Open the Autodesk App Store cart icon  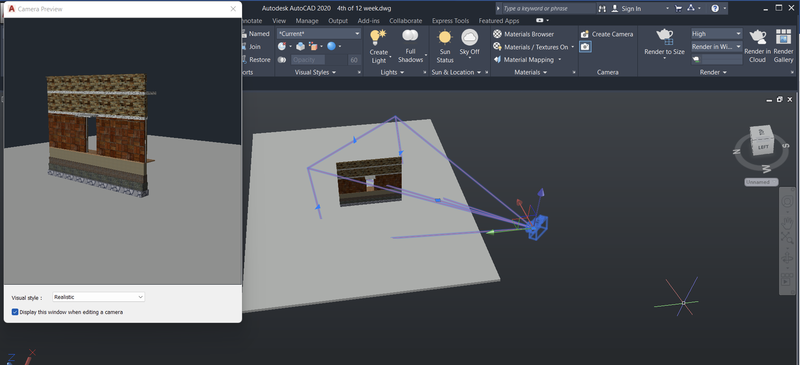pyautogui.click(x=678, y=8)
